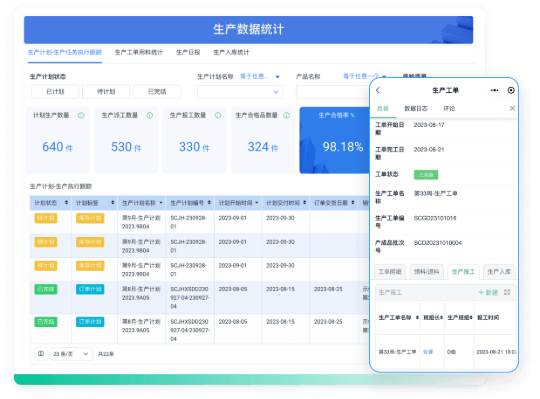Viewport: 540px width, 399px height.
Task: Select 数据日志 tab in 生产工单 panel
Action: [416, 108]
